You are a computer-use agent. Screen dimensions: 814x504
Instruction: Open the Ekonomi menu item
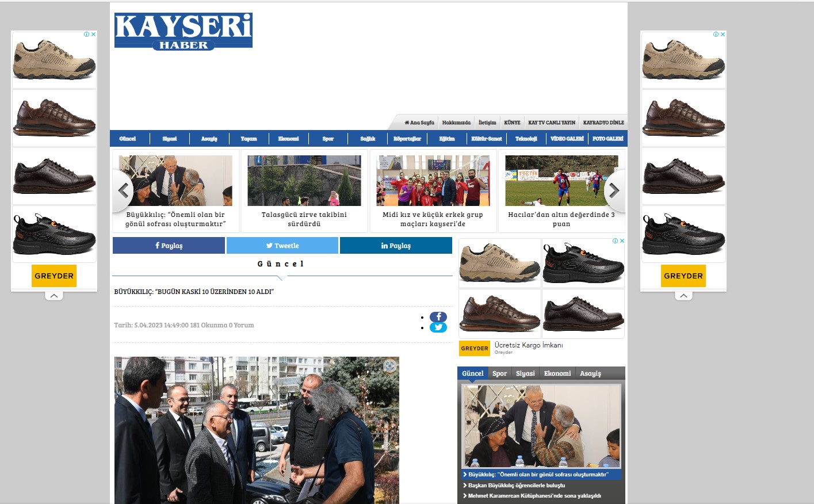(x=288, y=139)
